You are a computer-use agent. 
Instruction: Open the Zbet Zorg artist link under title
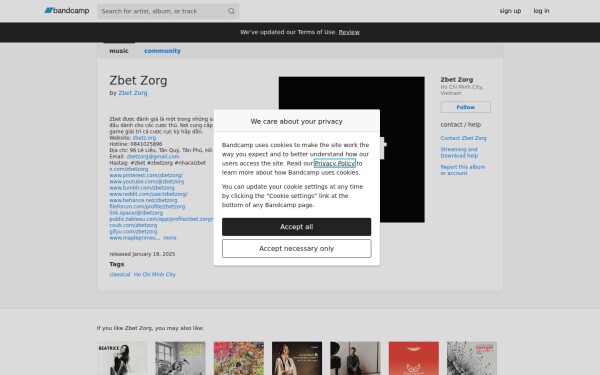133,93
